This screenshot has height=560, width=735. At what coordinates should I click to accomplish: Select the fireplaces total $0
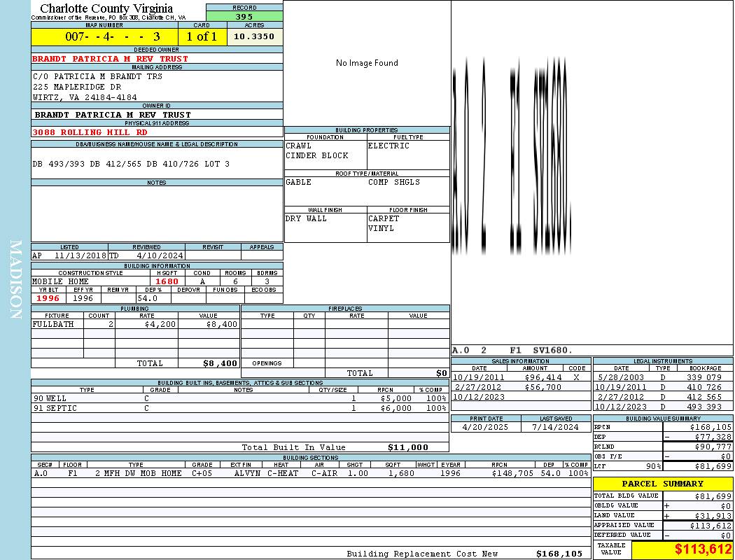(442, 374)
